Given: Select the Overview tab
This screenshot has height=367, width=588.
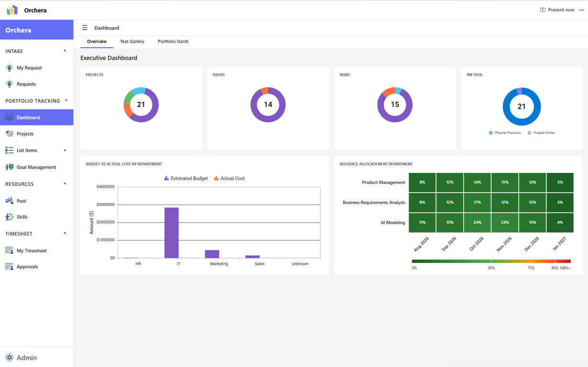Looking at the screenshot, I should 97,42.
